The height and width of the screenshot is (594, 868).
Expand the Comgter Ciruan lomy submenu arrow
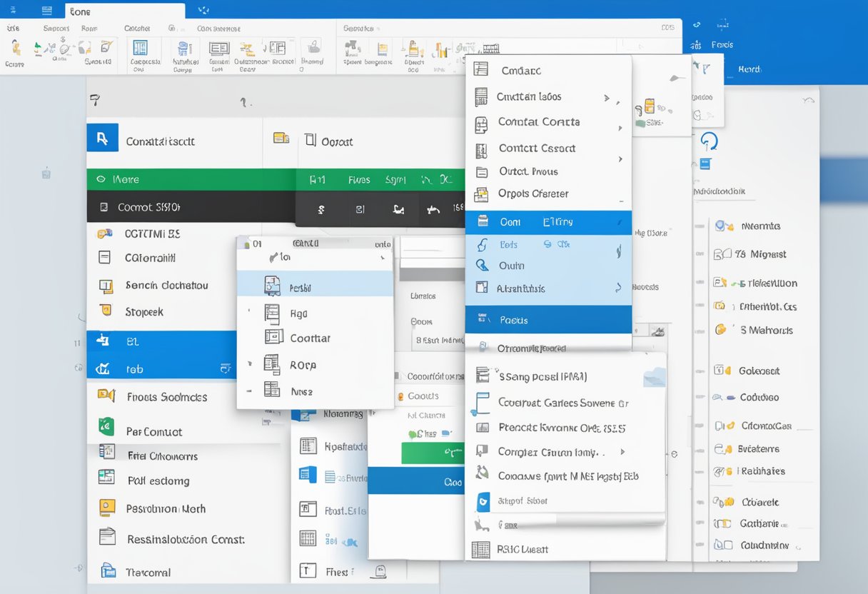pos(622,452)
